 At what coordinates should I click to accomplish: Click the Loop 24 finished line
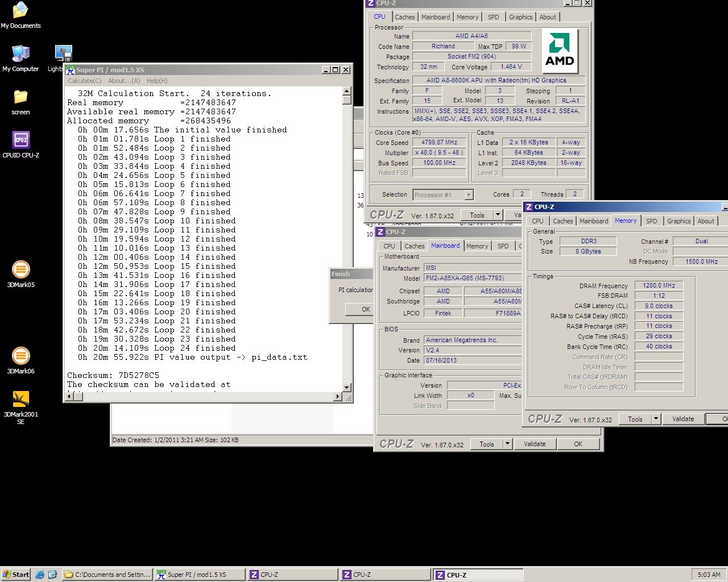157,348
